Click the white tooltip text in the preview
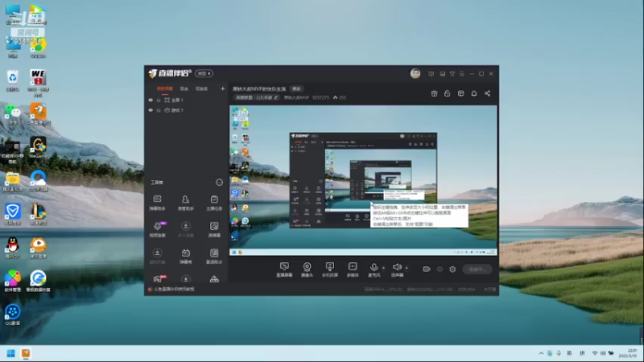Image resolution: width=644 pixels, height=362 pixels. pos(419,216)
